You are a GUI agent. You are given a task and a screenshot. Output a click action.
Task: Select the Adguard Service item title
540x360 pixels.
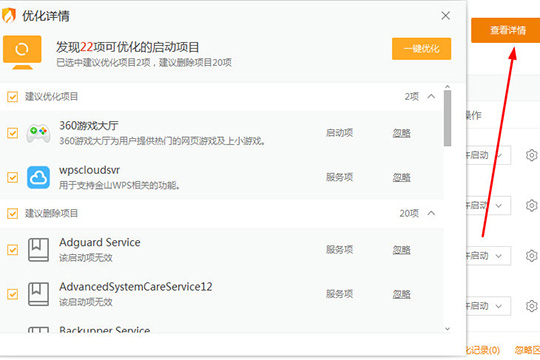click(100, 243)
